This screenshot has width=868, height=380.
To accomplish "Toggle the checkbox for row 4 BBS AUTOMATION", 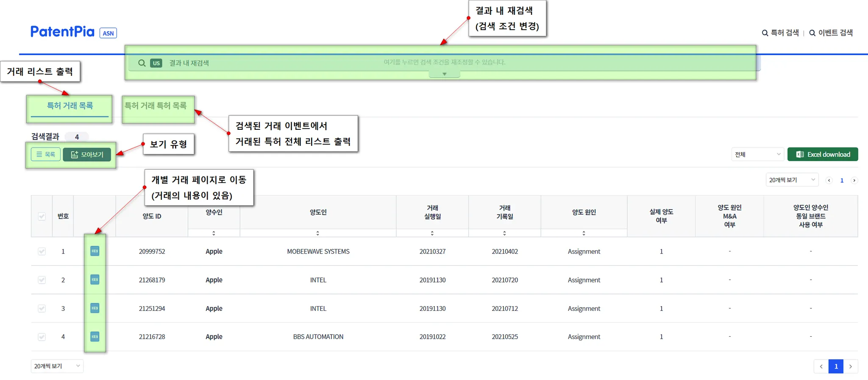I will (x=42, y=337).
